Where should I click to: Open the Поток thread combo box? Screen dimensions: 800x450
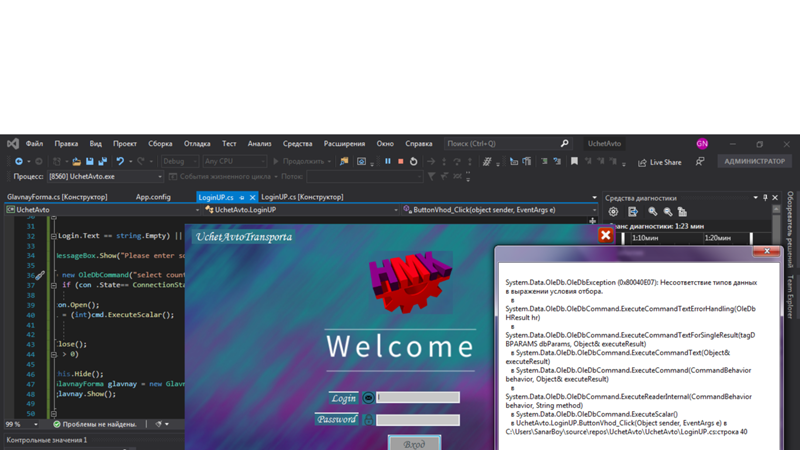[364, 177]
